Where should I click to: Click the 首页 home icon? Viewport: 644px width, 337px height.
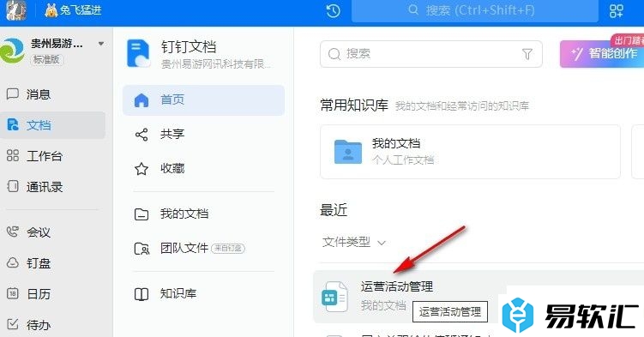[141, 100]
